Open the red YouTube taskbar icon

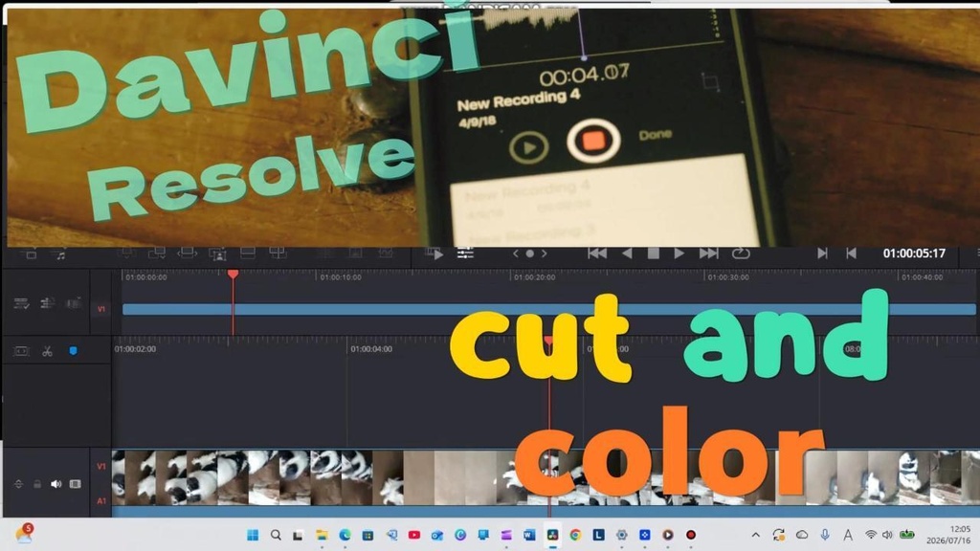[x=413, y=535]
